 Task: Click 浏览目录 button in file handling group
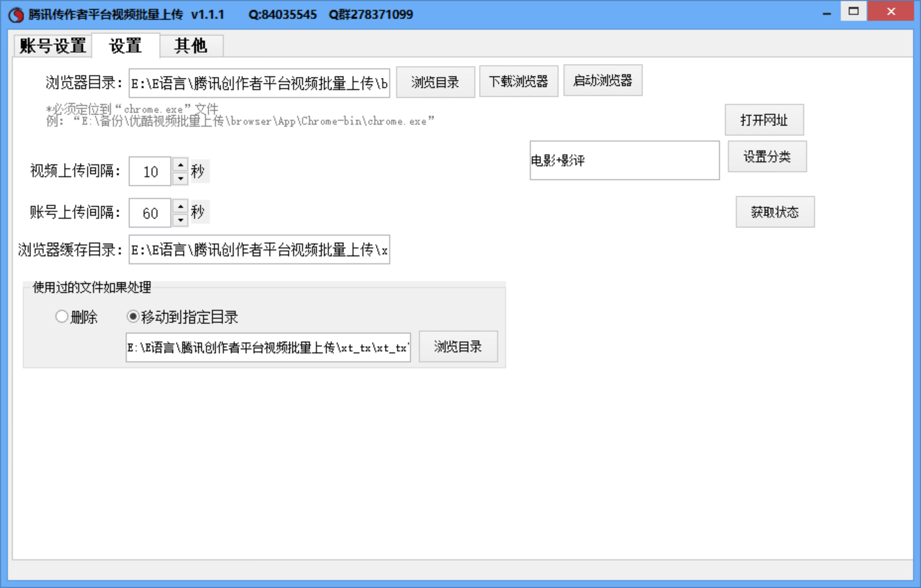click(x=458, y=346)
